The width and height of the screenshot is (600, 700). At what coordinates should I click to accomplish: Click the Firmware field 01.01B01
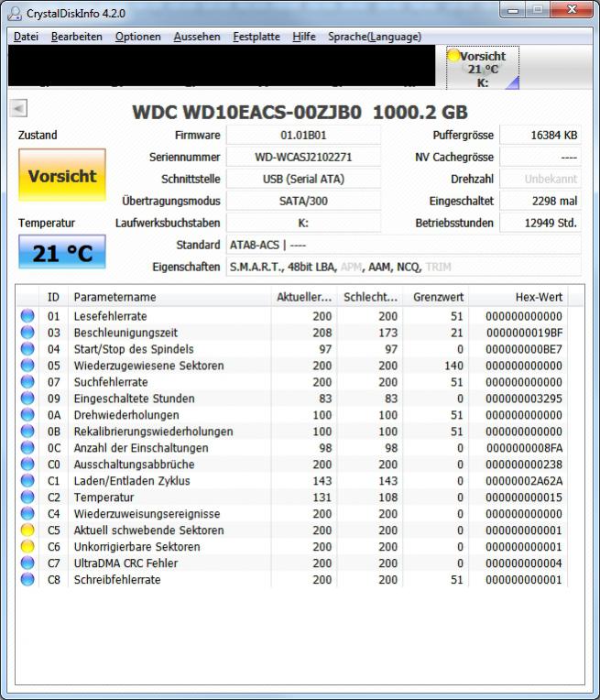pos(303,135)
